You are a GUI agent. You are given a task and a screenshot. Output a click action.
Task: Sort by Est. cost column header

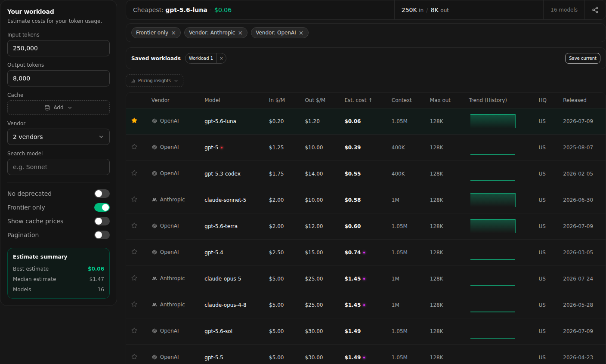coord(358,100)
